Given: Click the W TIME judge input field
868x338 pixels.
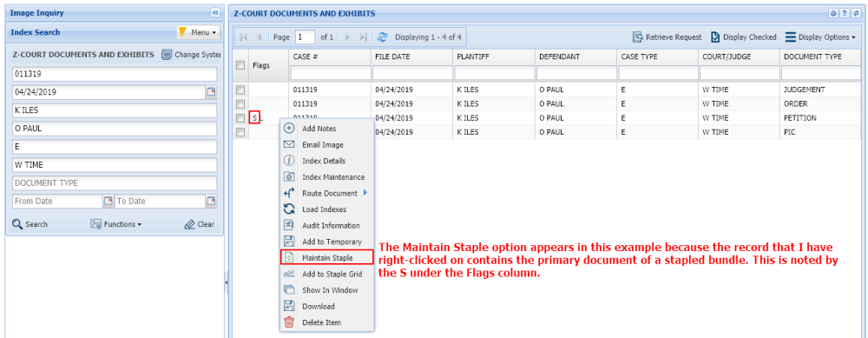Looking at the screenshot, I should point(115,165).
